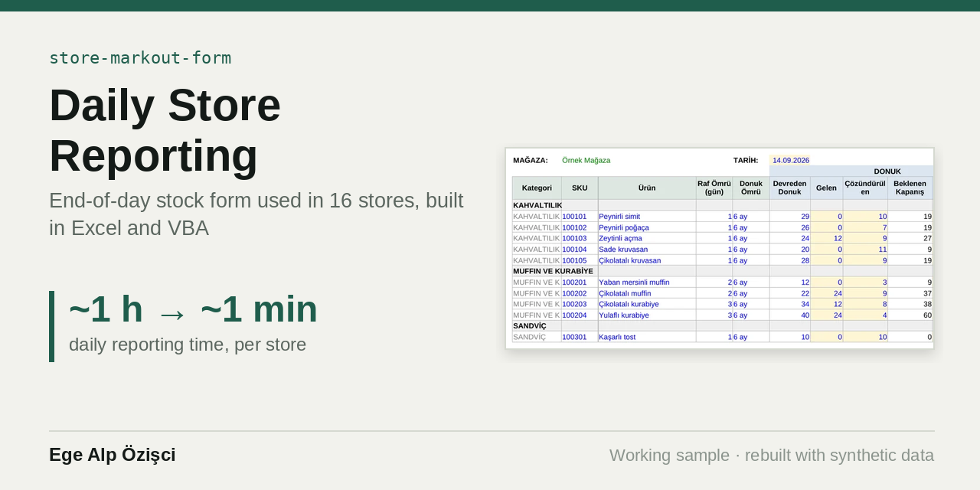Click the subtitle about 16 stores
This screenshot has height=490, width=980.
[x=256, y=214]
